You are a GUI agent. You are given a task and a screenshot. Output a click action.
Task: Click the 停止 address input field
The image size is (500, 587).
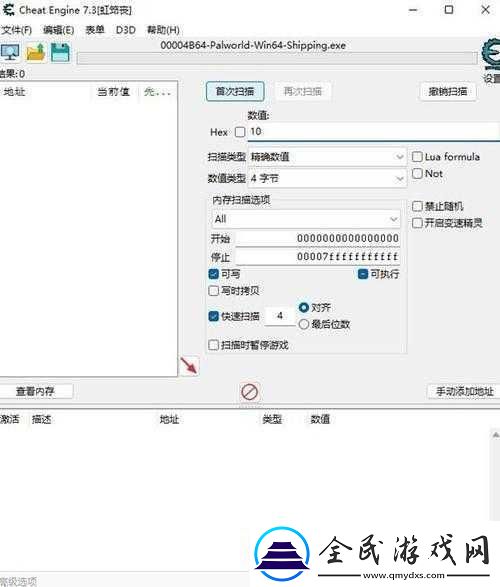(x=317, y=257)
